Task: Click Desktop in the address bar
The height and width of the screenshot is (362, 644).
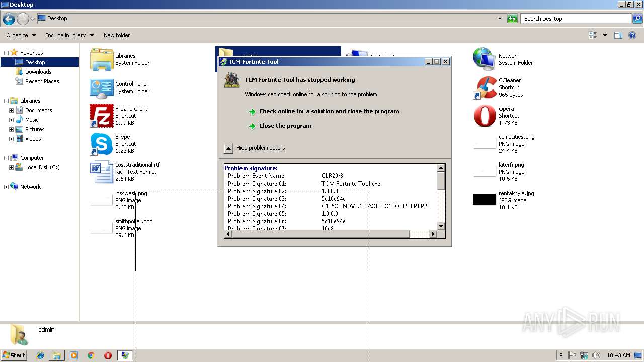Action: point(57,18)
